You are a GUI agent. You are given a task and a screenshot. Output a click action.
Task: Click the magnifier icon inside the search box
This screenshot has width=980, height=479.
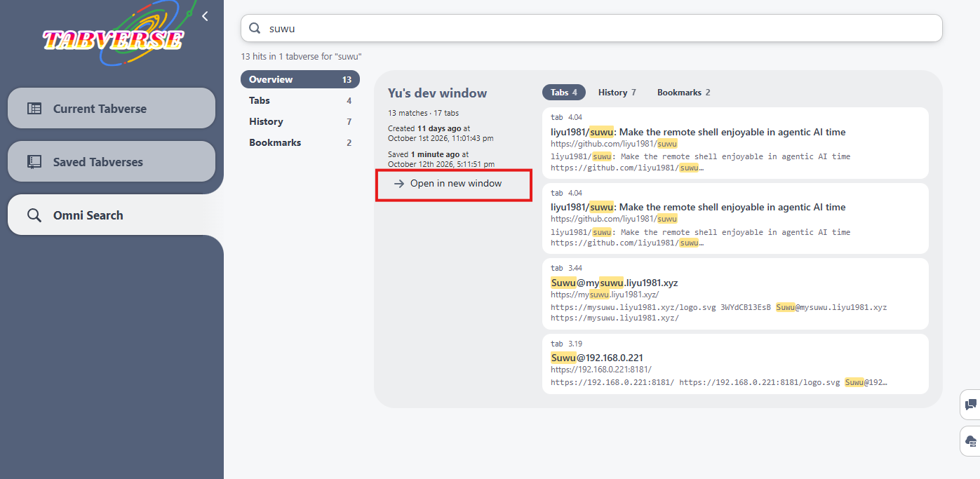pyautogui.click(x=255, y=29)
